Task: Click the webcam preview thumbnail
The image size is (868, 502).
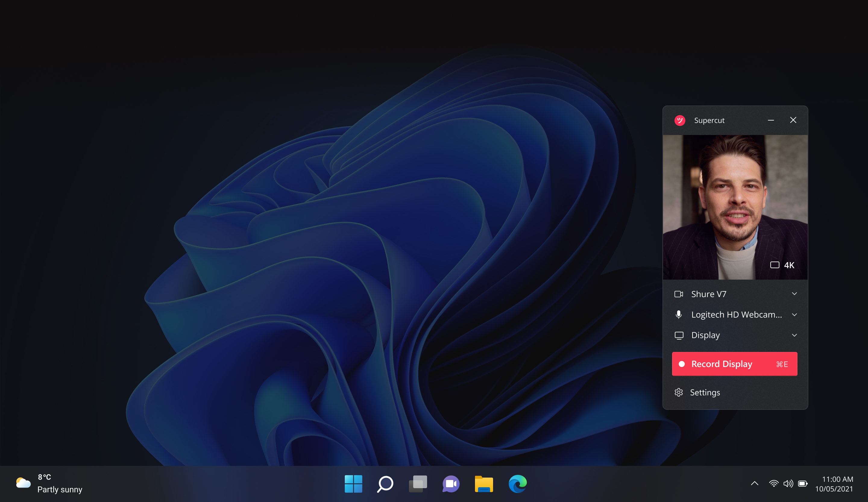Action: (735, 207)
